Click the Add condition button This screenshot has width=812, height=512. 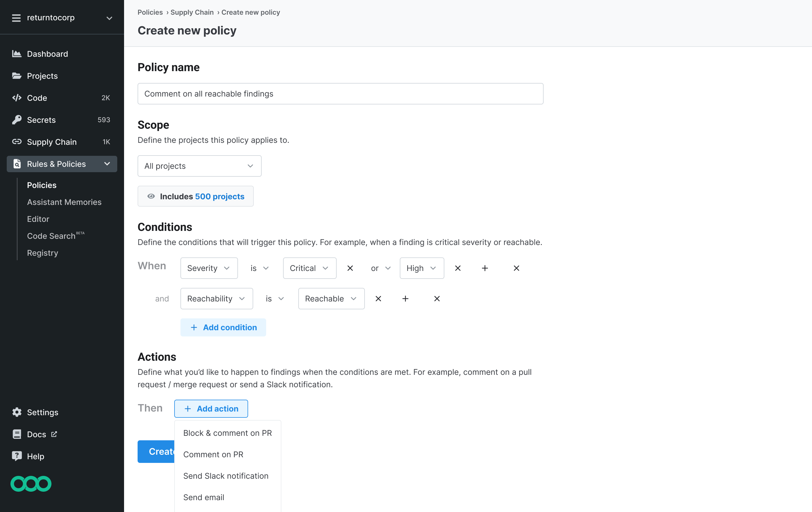point(223,327)
